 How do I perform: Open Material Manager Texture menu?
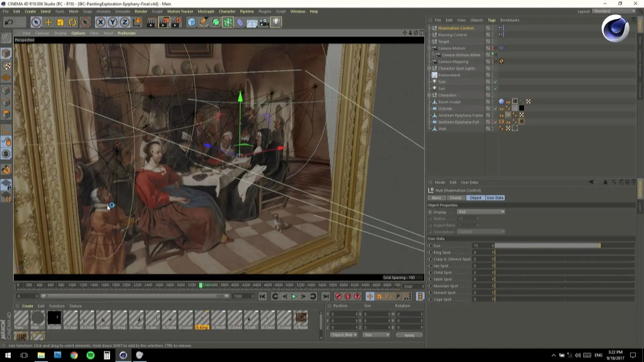[x=75, y=306]
